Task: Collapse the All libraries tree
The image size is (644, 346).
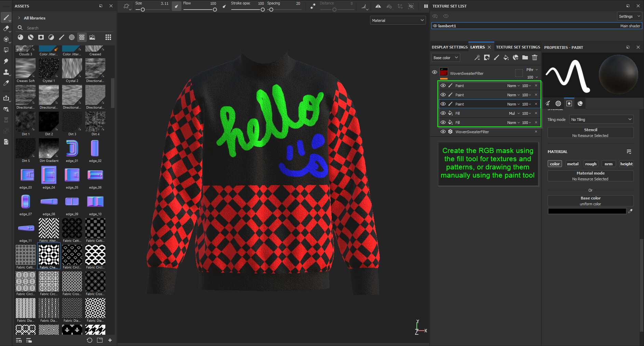Action: click(19, 18)
